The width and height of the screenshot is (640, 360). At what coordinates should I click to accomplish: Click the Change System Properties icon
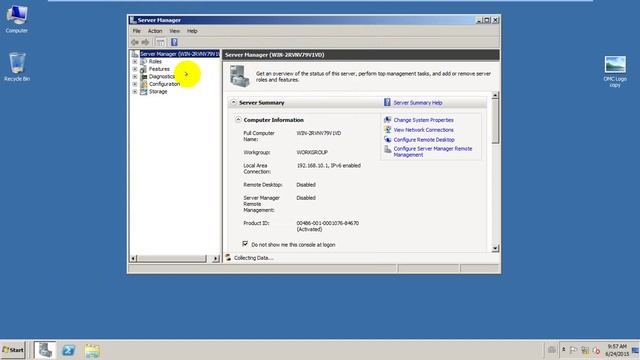[388, 120]
